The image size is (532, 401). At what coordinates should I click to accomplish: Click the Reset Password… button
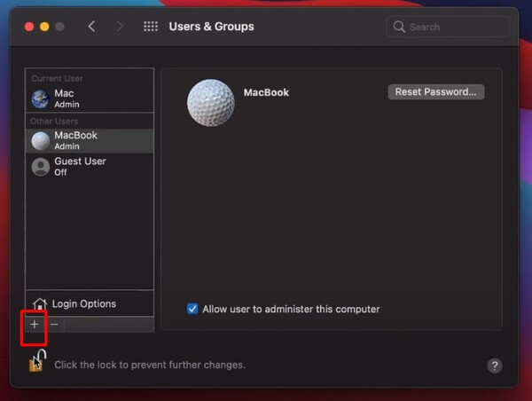click(436, 92)
